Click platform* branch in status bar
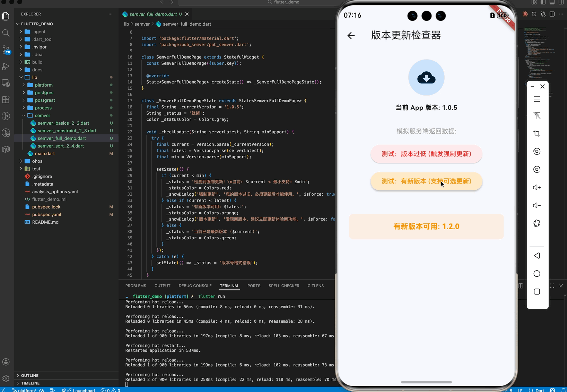Screen dimensions: 567x392 [24, 390]
